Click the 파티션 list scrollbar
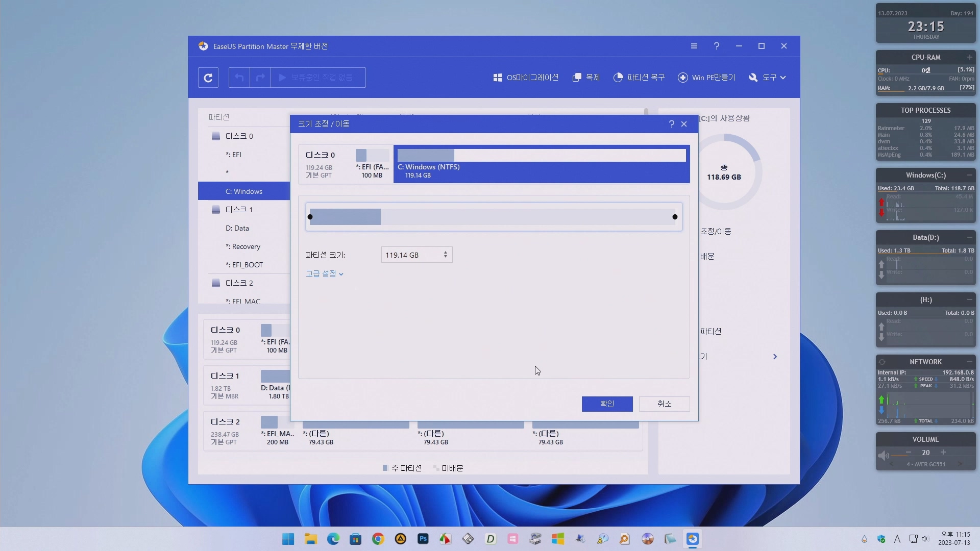Screen dimensions: 980x551 point(646,112)
